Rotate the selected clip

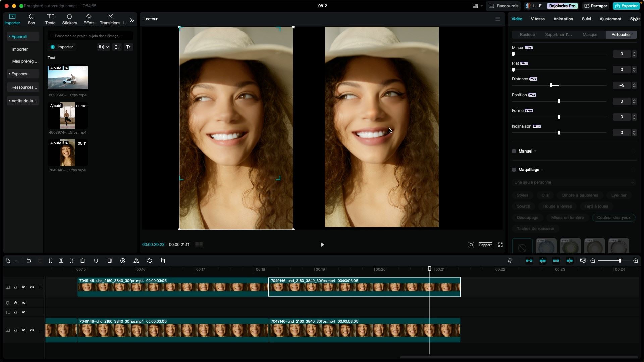point(150,261)
